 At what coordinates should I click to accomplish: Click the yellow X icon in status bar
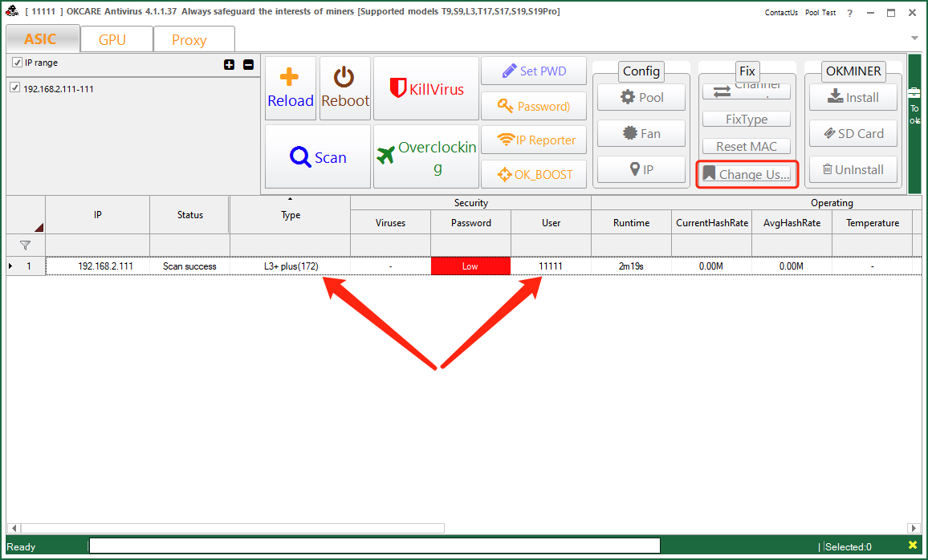[912, 546]
